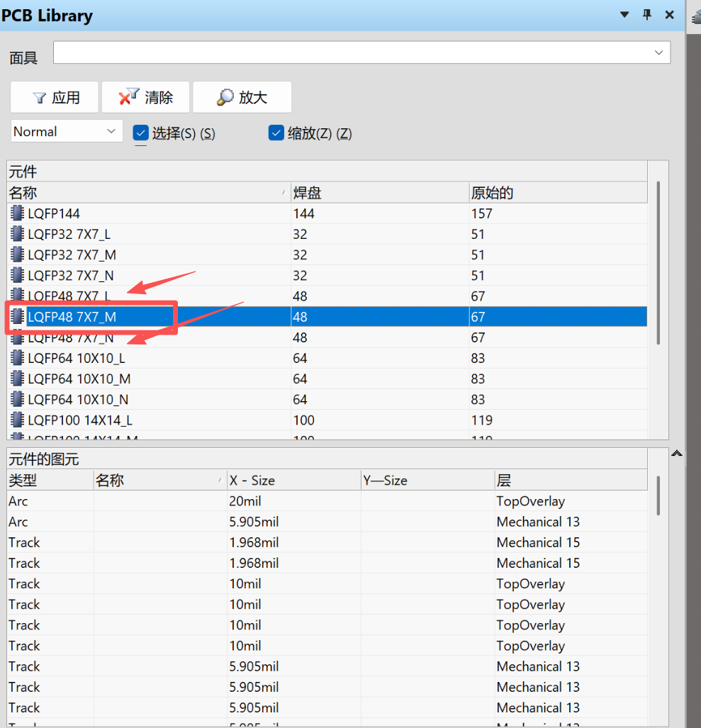Open the Normal mode dropdown
The width and height of the screenshot is (701, 728).
[x=66, y=132]
